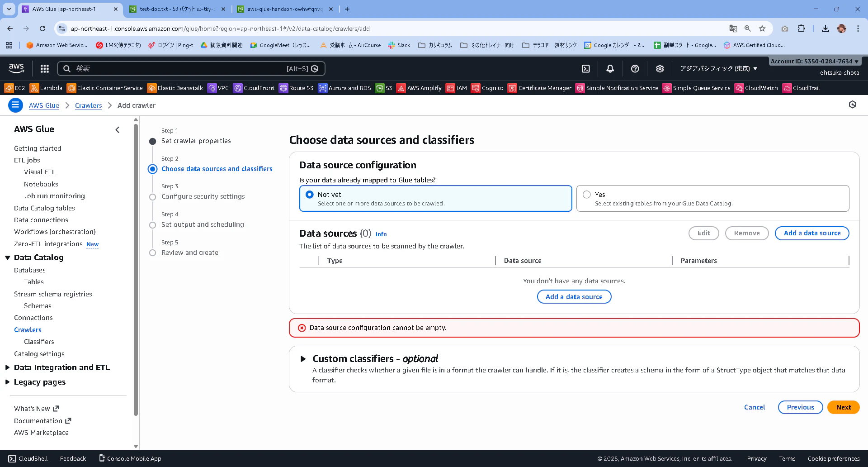Click centered Add a data source button
The image size is (868, 467).
[574, 297]
